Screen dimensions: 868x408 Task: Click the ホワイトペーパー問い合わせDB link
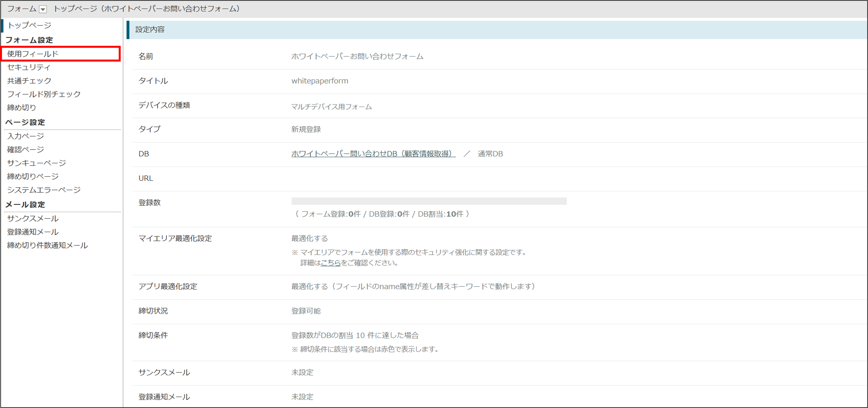click(373, 154)
